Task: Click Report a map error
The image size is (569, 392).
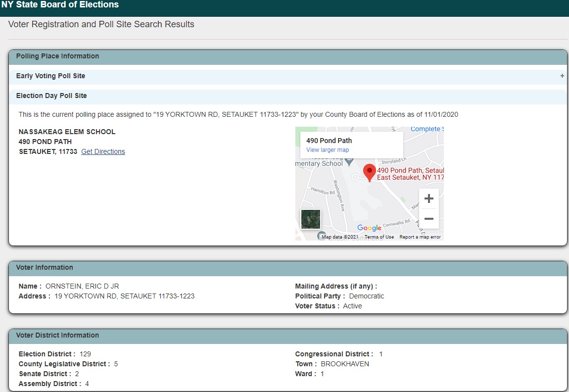Action: click(x=420, y=237)
